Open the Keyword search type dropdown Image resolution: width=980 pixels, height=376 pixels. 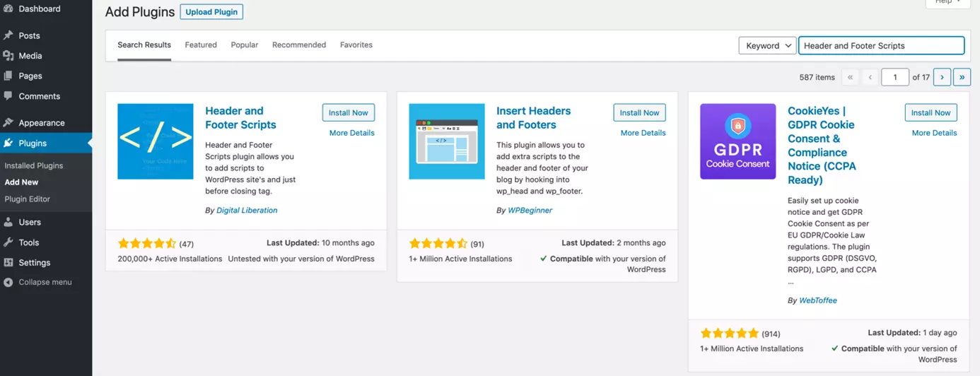click(767, 45)
